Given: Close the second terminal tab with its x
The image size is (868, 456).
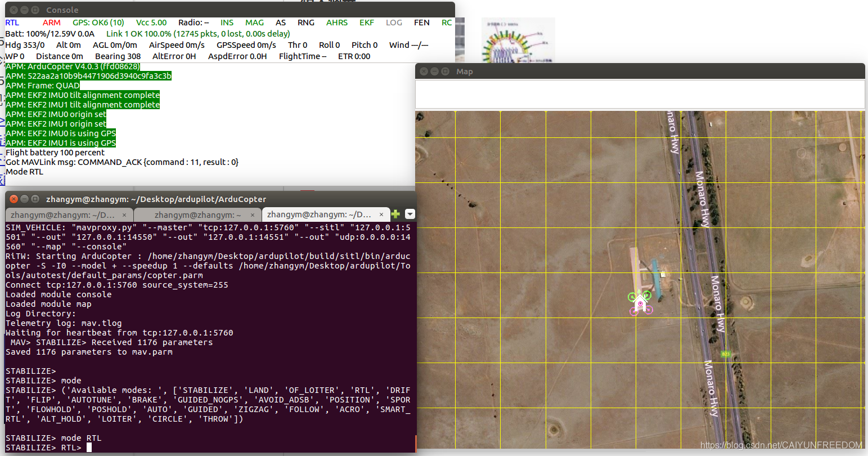Looking at the screenshot, I should point(253,214).
